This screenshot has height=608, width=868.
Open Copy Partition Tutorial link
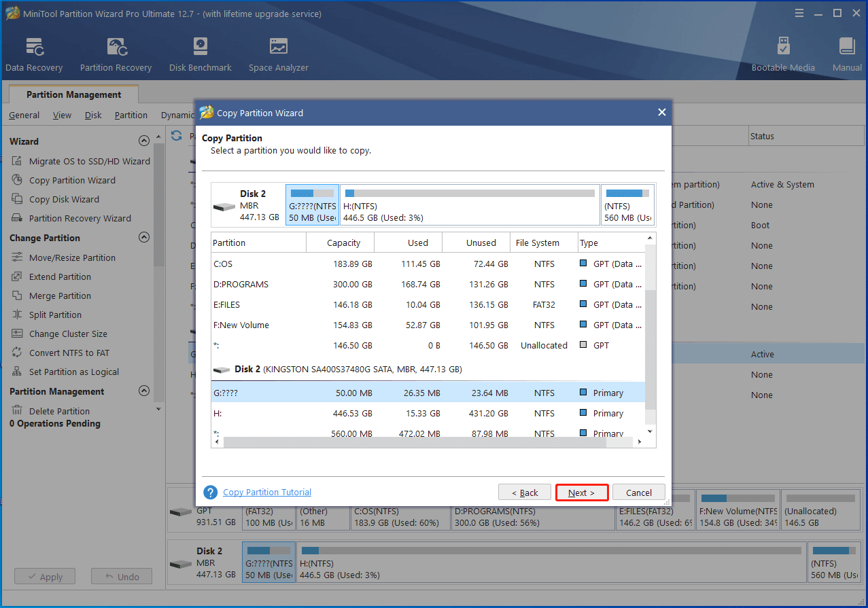[x=267, y=493]
